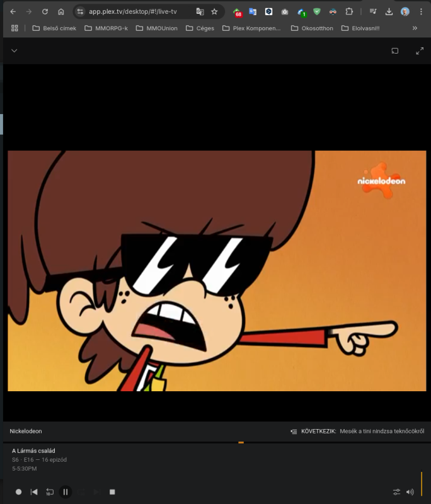Open the Plex Komponen... bookmark folder
This screenshot has height=504, width=431.
click(251, 28)
